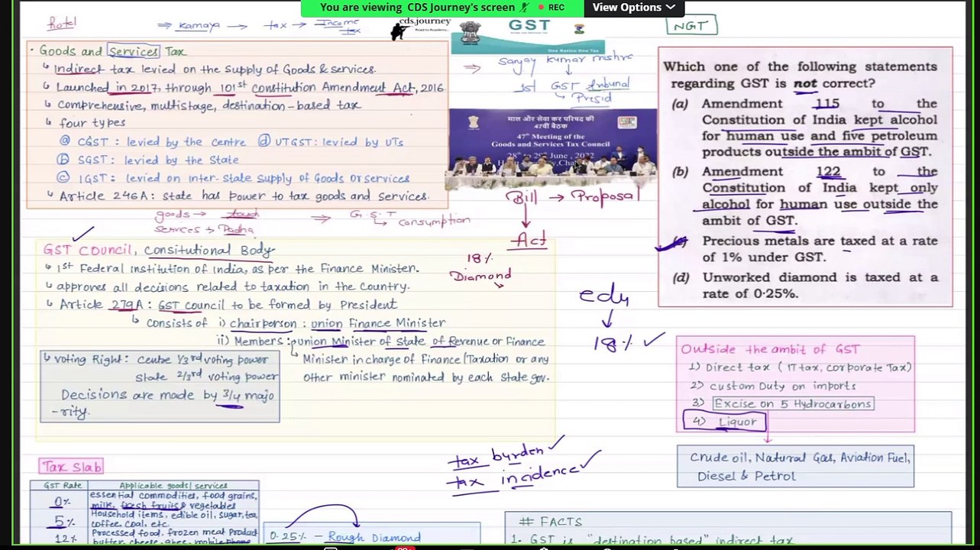Click "approves all decisions related to taxation" line
The image size is (980, 550).
234,286
